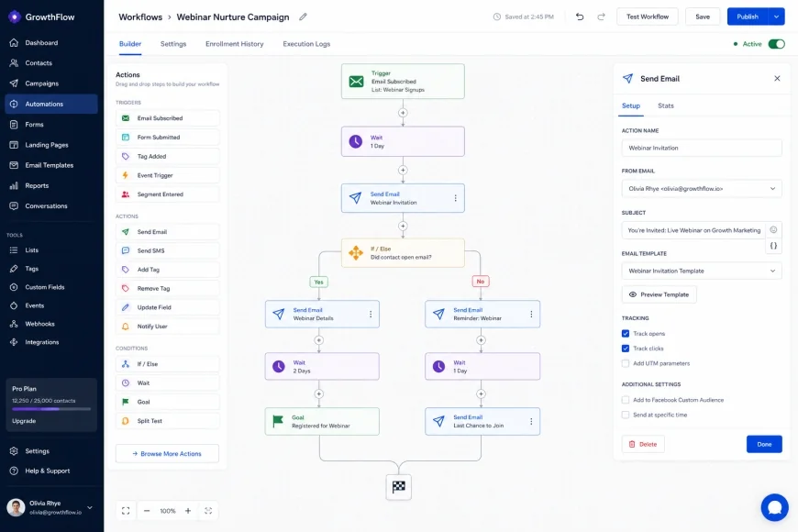Select the Goal Registered for Webinar node
The image size is (798, 532).
322,422
